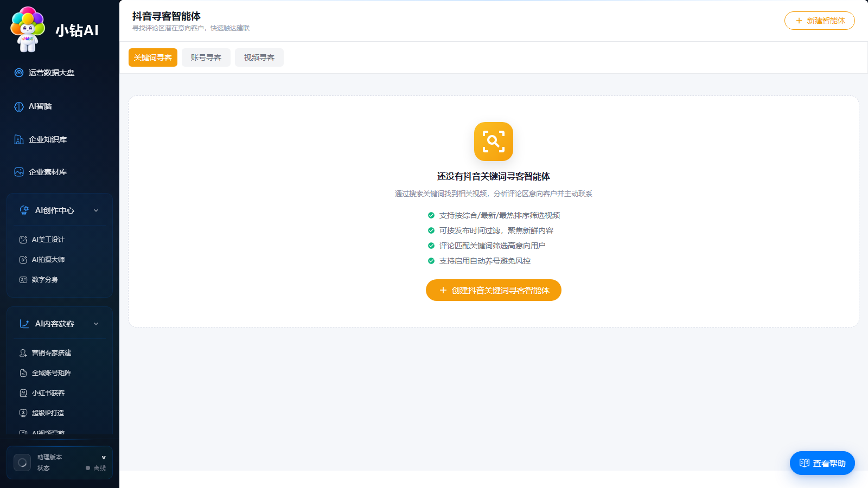
Task: Click the 还没有抖音关键词寻客智能体 heading
Action: click(494, 176)
